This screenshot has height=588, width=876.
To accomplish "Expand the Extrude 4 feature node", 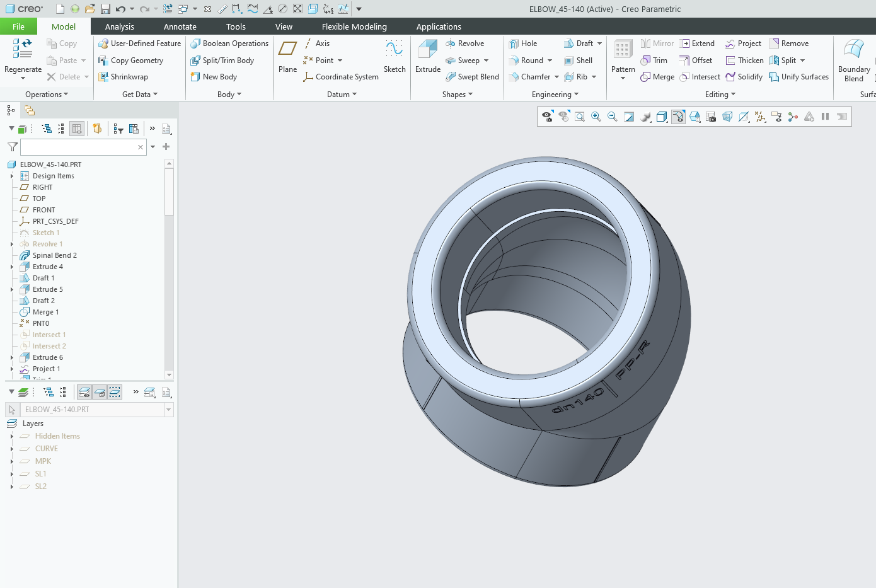I will click(11, 267).
